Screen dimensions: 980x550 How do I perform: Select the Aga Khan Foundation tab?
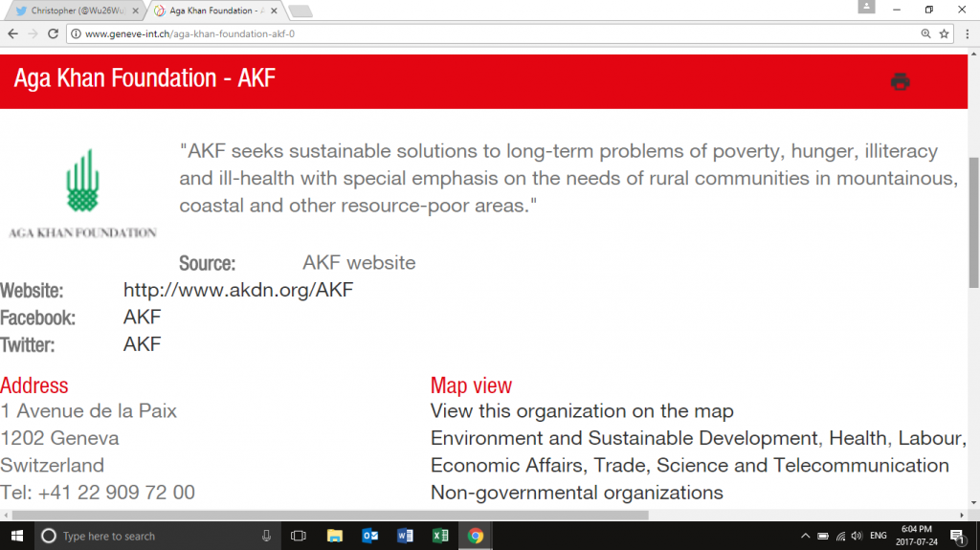click(215, 11)
